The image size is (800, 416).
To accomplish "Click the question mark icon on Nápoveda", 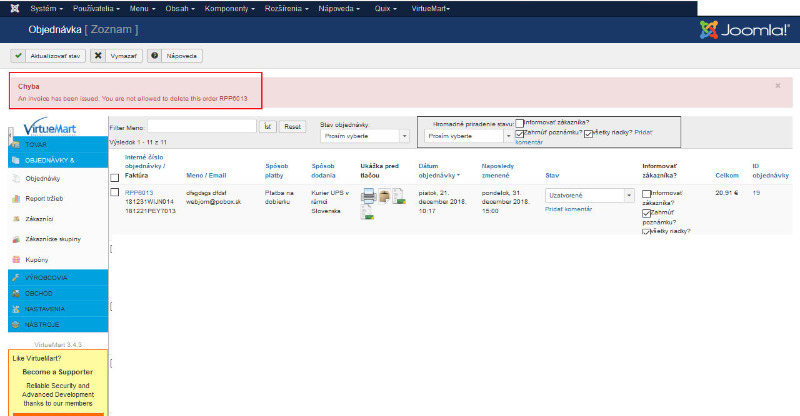I will point(155,56).
